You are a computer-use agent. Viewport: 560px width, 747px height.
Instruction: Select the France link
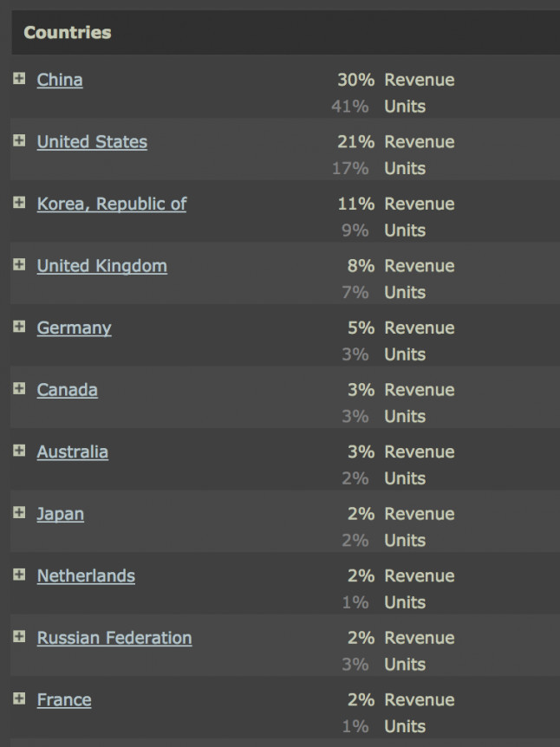click(x=63, y=699)
